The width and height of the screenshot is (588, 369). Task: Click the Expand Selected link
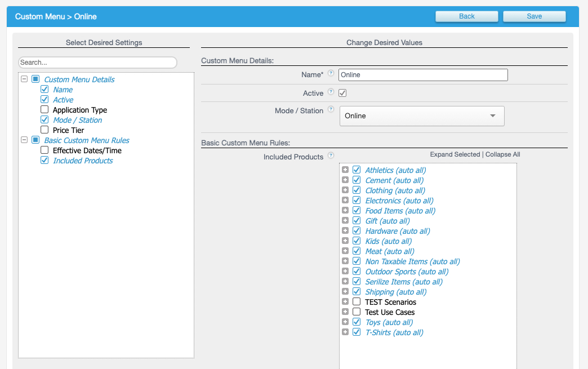454,154
